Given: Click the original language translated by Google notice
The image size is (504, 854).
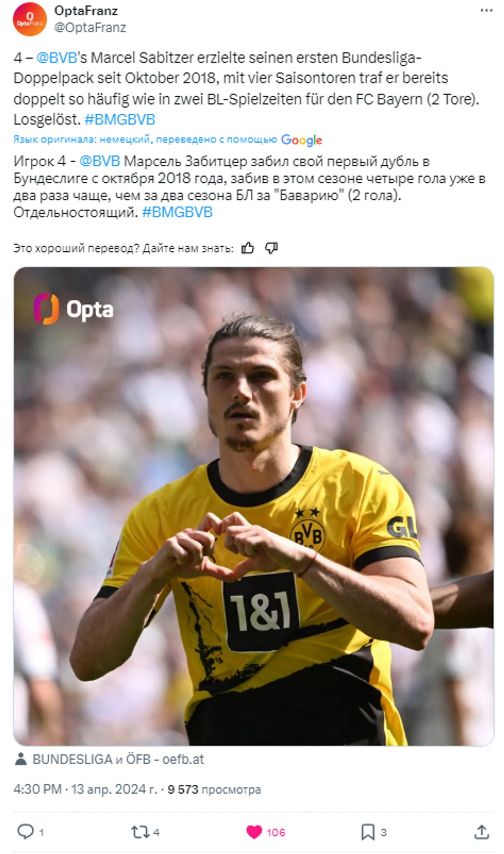Looking at the screenshot, I should point(168,140).
